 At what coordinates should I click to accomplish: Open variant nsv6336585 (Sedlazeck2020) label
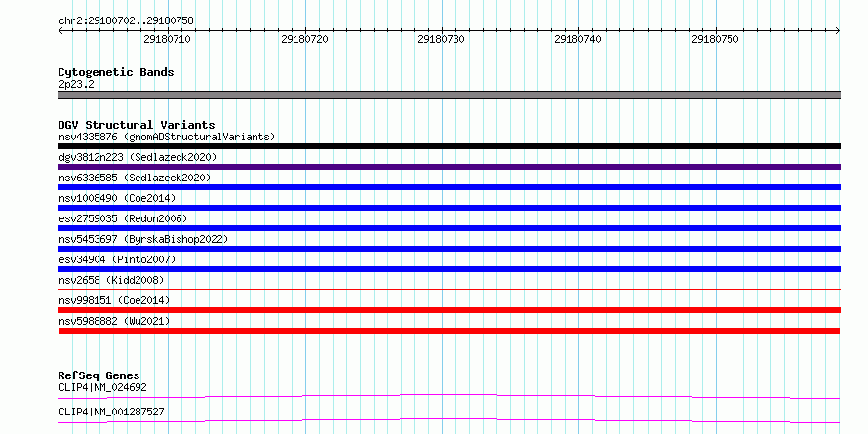(135, 178)
